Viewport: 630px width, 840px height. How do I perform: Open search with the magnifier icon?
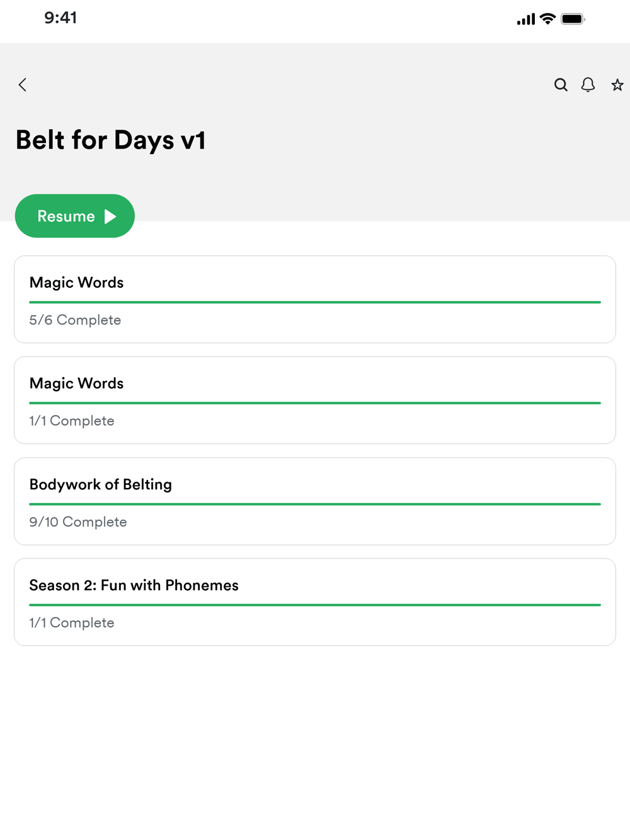tap(561, 85)
